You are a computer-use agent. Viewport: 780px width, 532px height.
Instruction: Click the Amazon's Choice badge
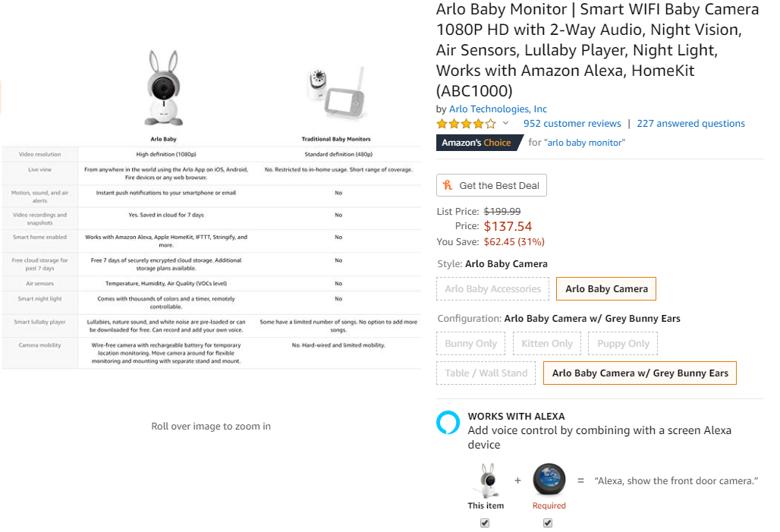tap(478, 143)
